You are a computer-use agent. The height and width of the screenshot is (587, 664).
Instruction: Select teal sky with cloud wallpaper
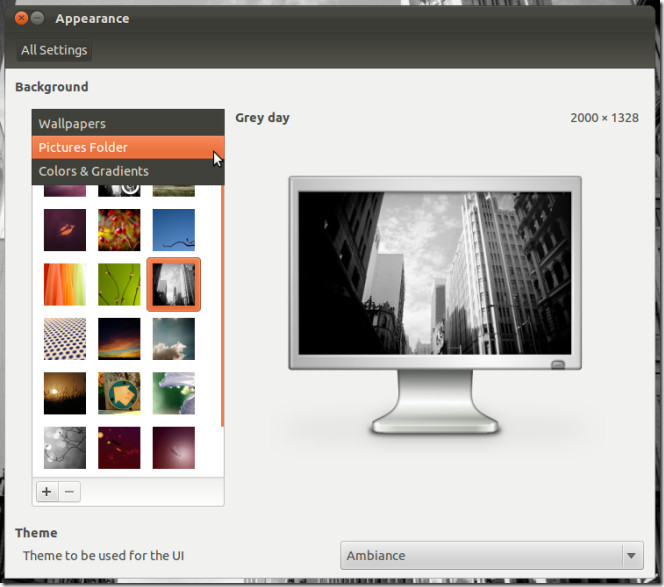tap(174, 339)
